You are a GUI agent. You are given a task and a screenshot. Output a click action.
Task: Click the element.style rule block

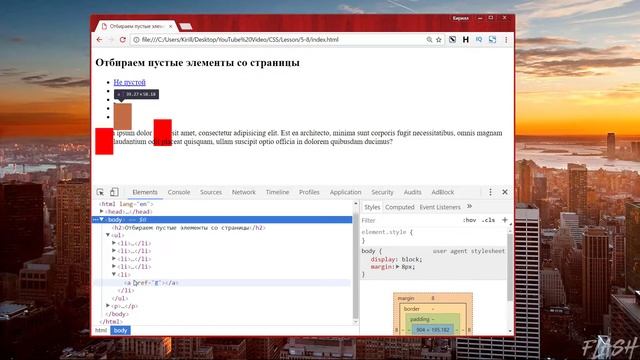point(433,236)
